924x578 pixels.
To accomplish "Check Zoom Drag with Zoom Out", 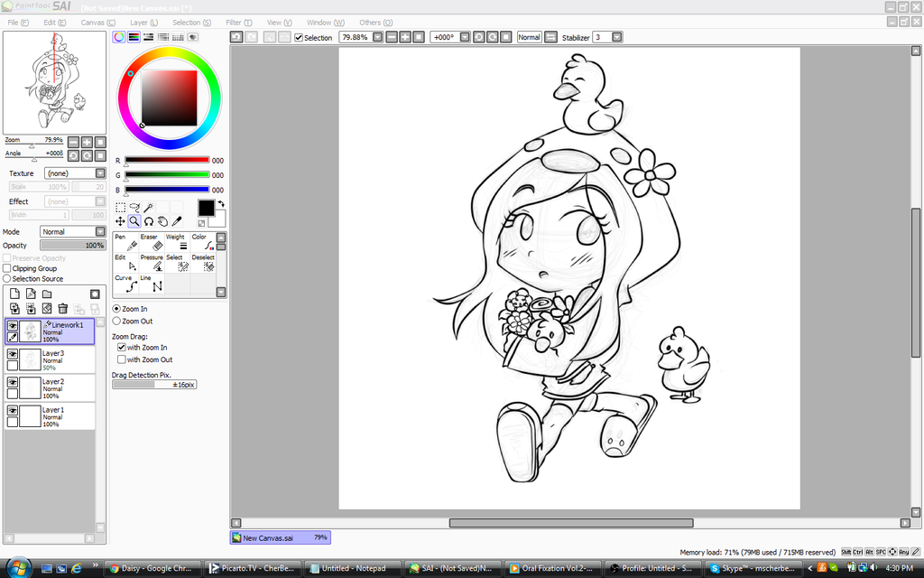I will pyautogui.click(x=122, y=359).
